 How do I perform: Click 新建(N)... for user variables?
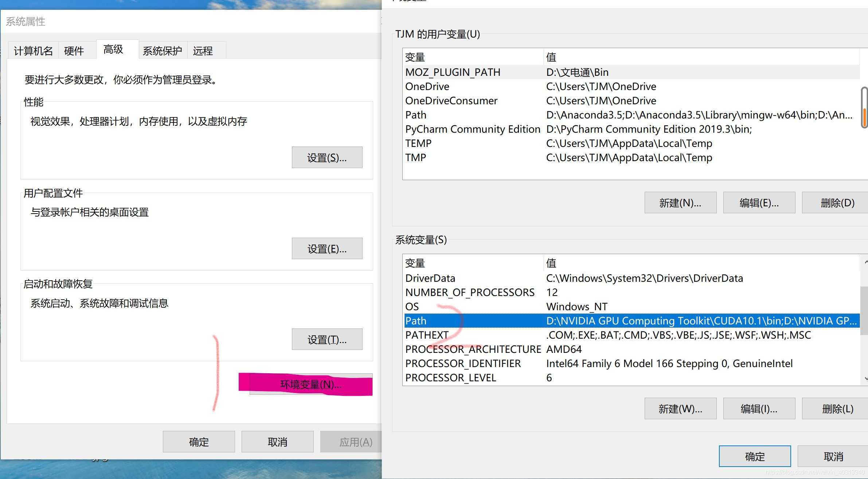click(680, 203)
